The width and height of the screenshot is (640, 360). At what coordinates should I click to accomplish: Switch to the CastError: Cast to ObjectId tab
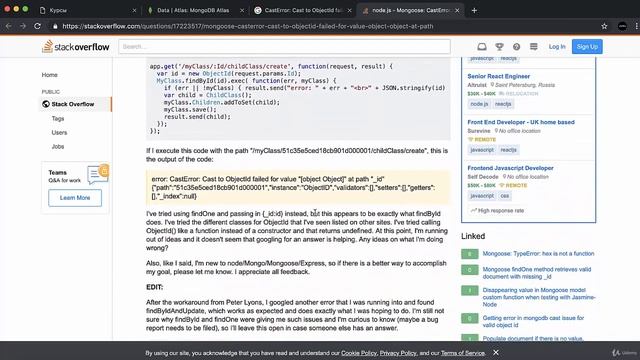coord(303,10)
